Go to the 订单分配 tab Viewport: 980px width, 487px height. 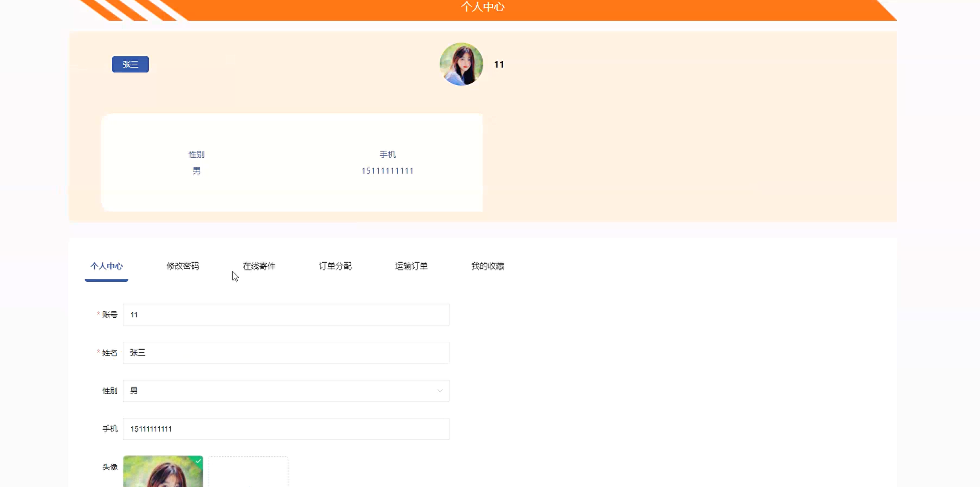click(x=335, y=266)
